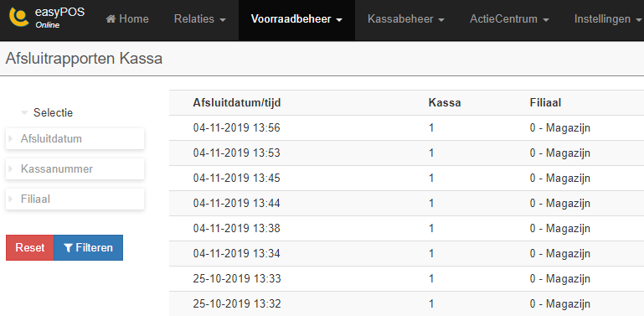Open the Voorraadbeheer dropdown menu
The image size is (644, 316).
pyautogui.click(x=296, y=19)
